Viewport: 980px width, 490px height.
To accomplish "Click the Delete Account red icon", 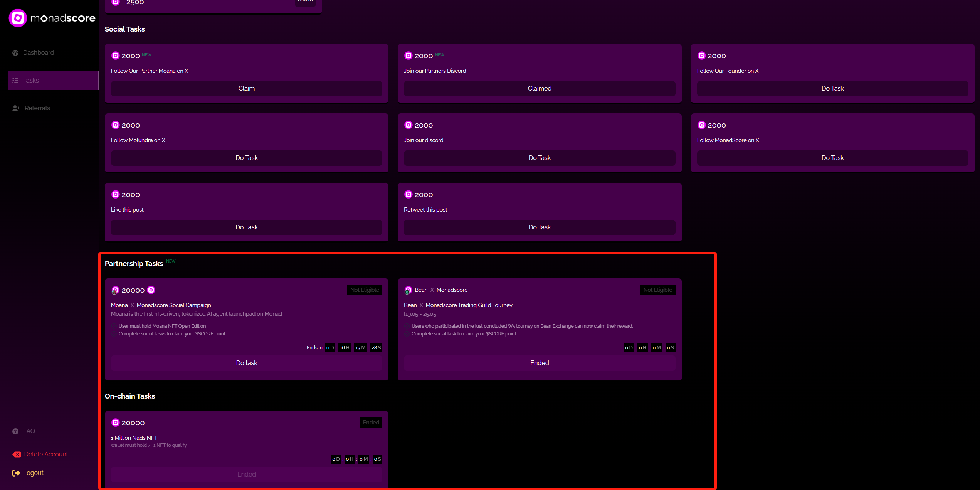I will [x=17, y=455].
